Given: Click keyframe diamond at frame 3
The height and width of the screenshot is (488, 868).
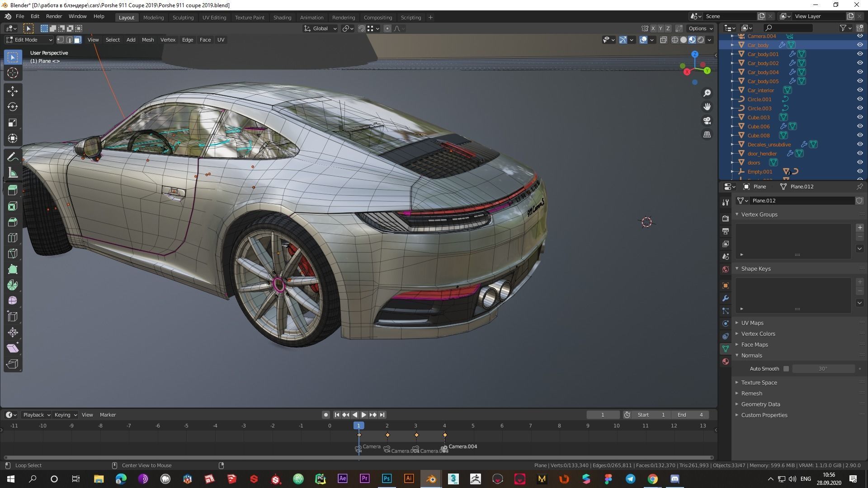Looking at the screenshot, I should 416,435.
